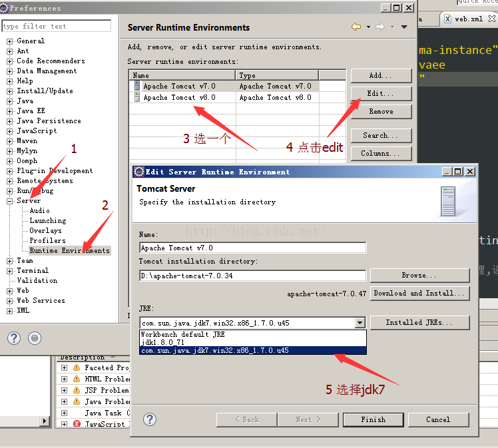This screenshot has height=448, width=498.
Task: Click the Name field with Apache Tomcat v7.0
Action: (252, 248)
